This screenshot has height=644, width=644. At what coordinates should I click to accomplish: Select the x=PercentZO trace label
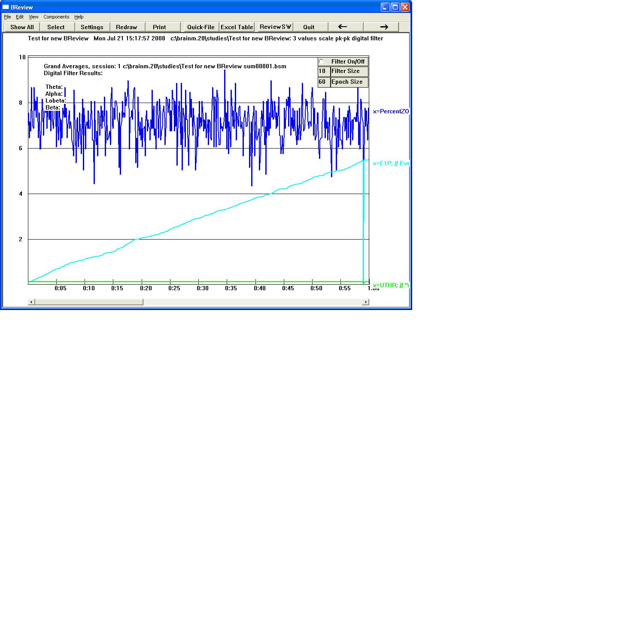pos(391,112)
